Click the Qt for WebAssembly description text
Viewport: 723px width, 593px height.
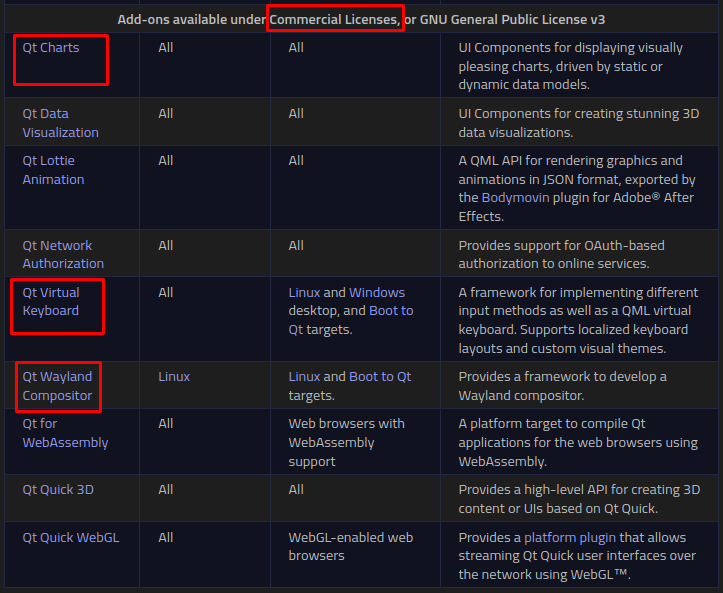pos(578,442)
